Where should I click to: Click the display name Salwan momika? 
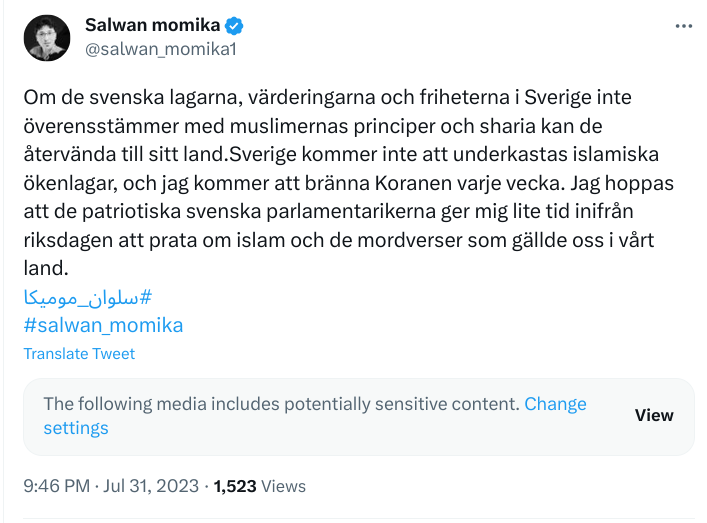[153, 26]
